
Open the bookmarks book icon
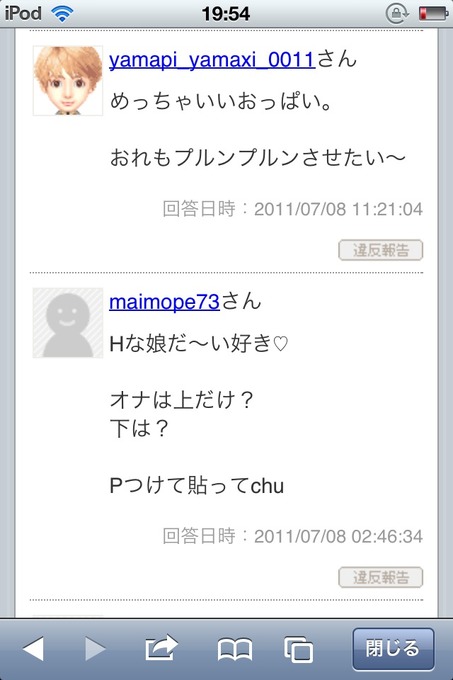click(x=235, y=649)
